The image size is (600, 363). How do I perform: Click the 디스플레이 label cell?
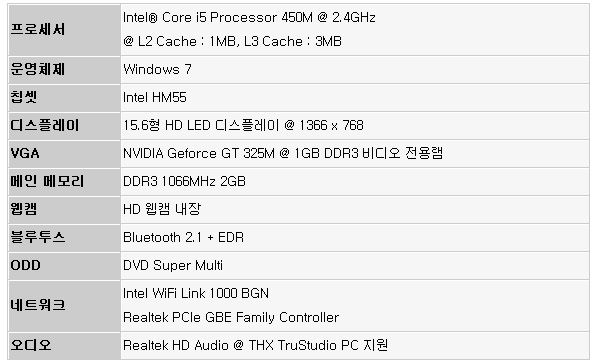tap(64, 125)
